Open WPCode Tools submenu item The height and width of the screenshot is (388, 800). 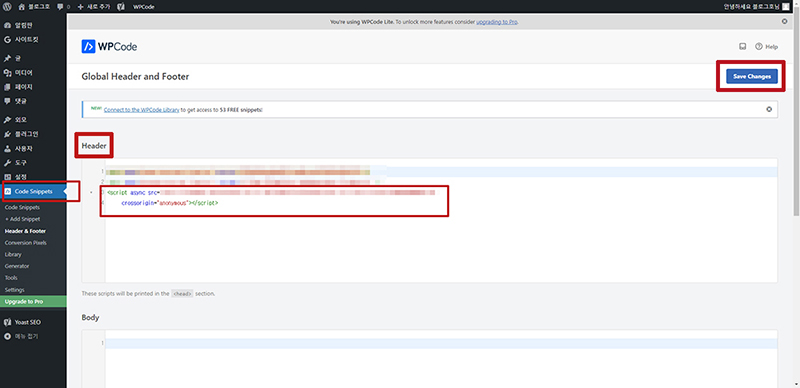click(11, 278)
